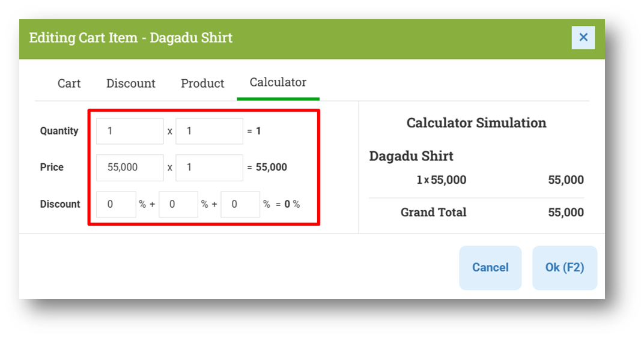Click the Price field showing 55,000
This screenshot has height=338, width=644.
pyautogui.click(x=130, y=167)
